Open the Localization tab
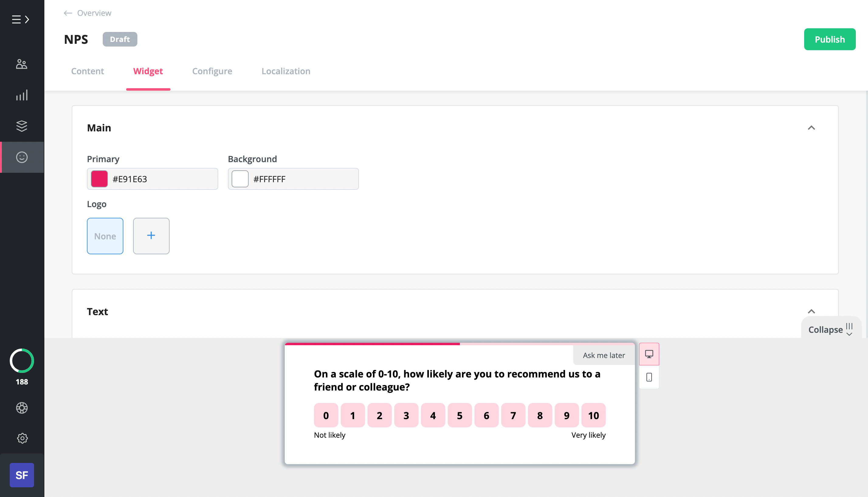The width and height of the screenshot is (868, 497). pyautogui.click(x=285, y=71)
